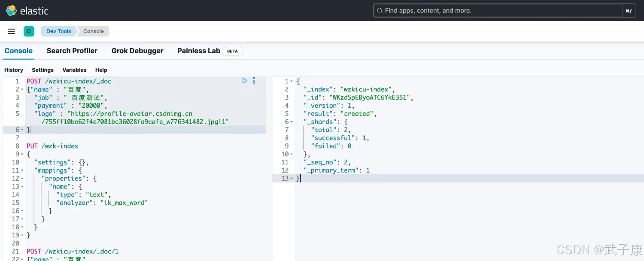Collapse the mappings block at line 11
The height and width of the screenshot is (261, 644).
tap(22, 170)
